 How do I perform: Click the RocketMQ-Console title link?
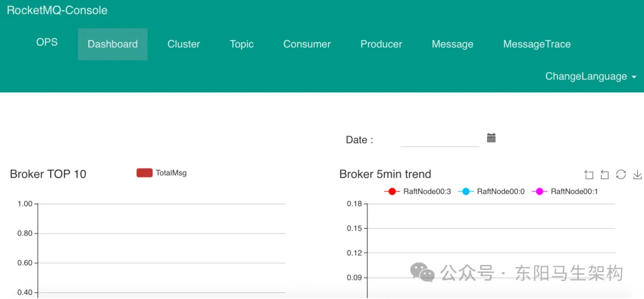coord(57,11)
